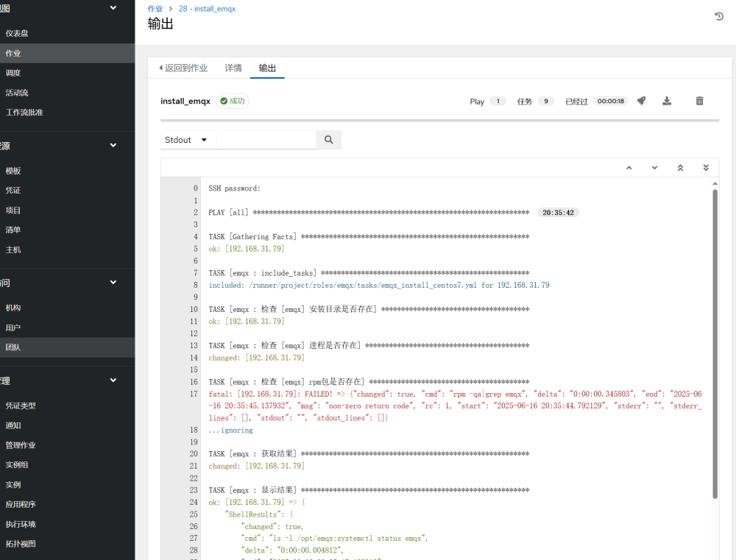Click the 成功 status badge

tap(232, 101)
